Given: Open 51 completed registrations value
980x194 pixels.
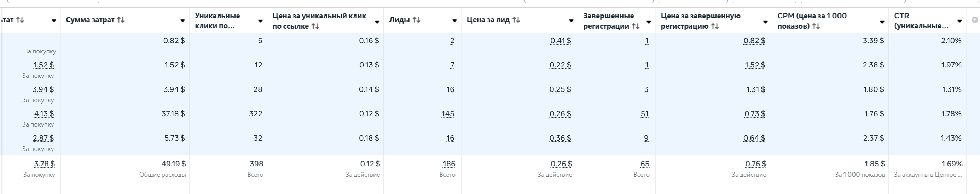Looking at the screenshot, I should [644, 114].
